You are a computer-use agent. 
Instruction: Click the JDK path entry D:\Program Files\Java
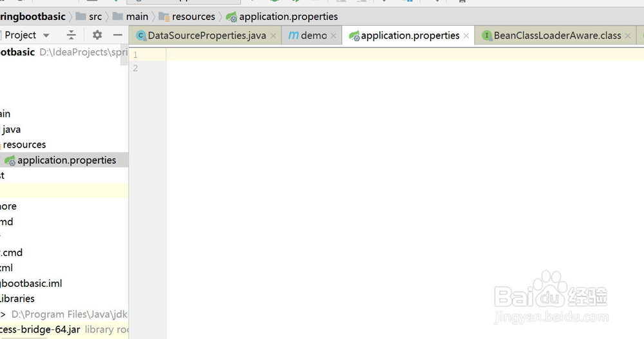(70, 315)
